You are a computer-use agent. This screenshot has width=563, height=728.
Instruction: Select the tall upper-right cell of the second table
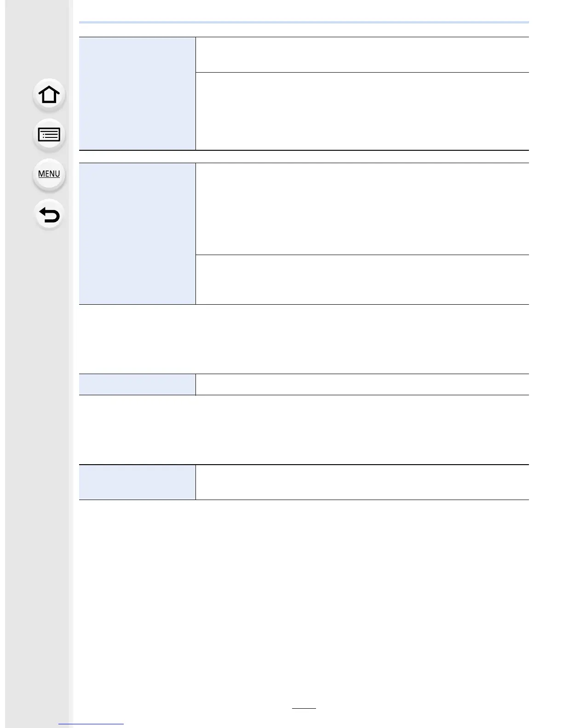point(362,209)
